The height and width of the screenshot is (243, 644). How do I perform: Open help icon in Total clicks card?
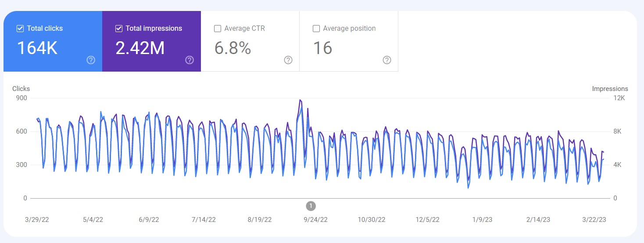tap(91, 60)
